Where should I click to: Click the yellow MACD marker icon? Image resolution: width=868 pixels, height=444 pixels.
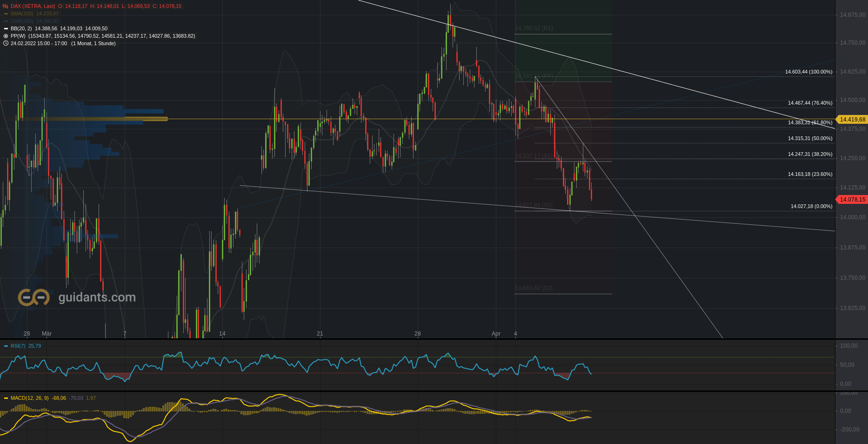coord(6,398)
